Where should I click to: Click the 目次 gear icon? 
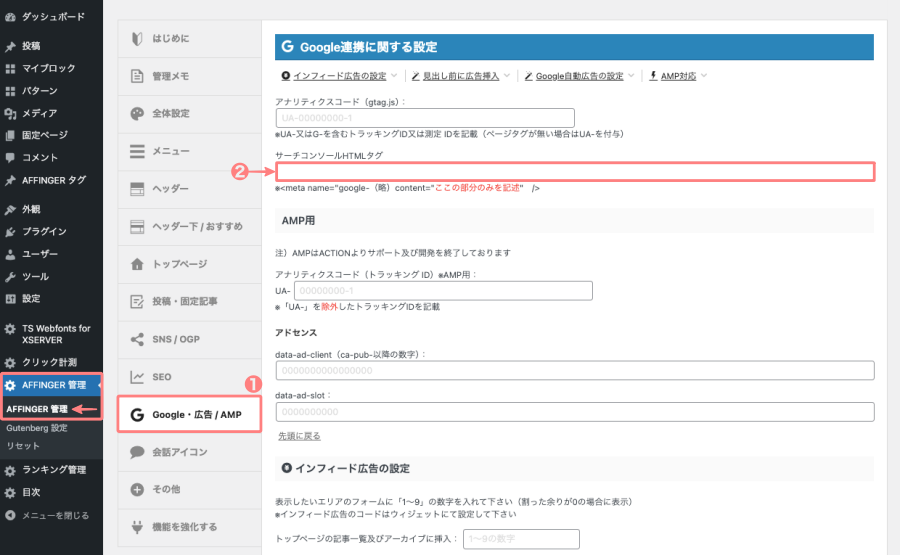pyautogui.click(x=10, y=492)
